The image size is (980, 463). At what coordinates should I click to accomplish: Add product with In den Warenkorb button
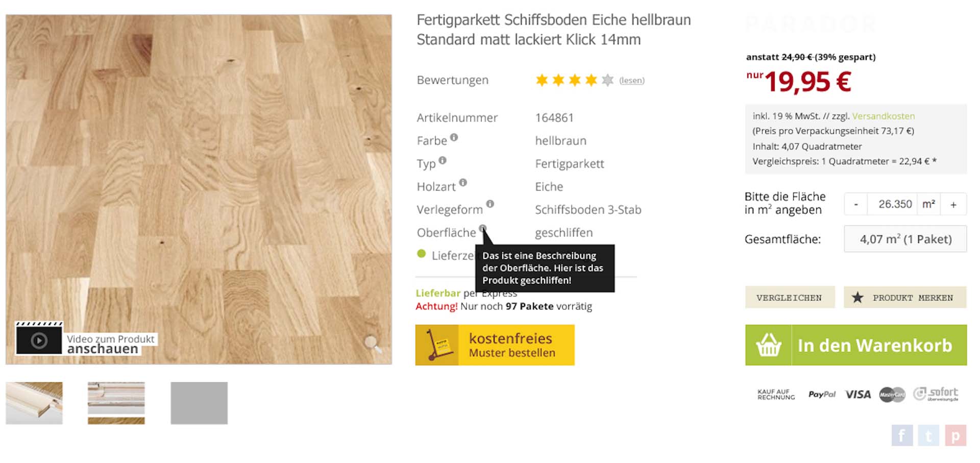pos(856,345)
